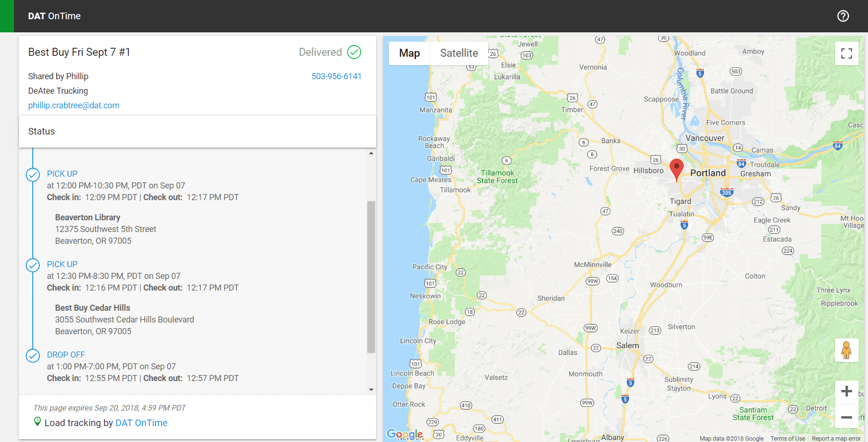Zoom in on the map
The height and width of the screenshot is (442, 868).
846,391
